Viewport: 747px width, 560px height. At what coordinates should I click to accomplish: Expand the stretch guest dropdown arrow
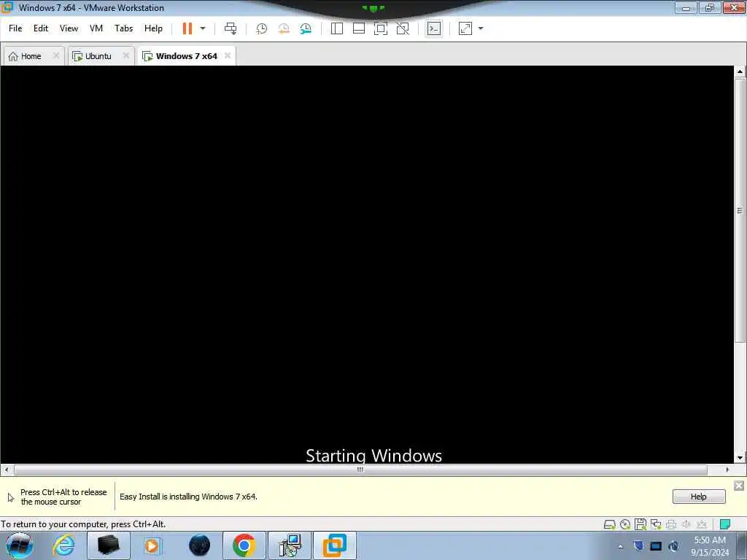pos(481,28)
